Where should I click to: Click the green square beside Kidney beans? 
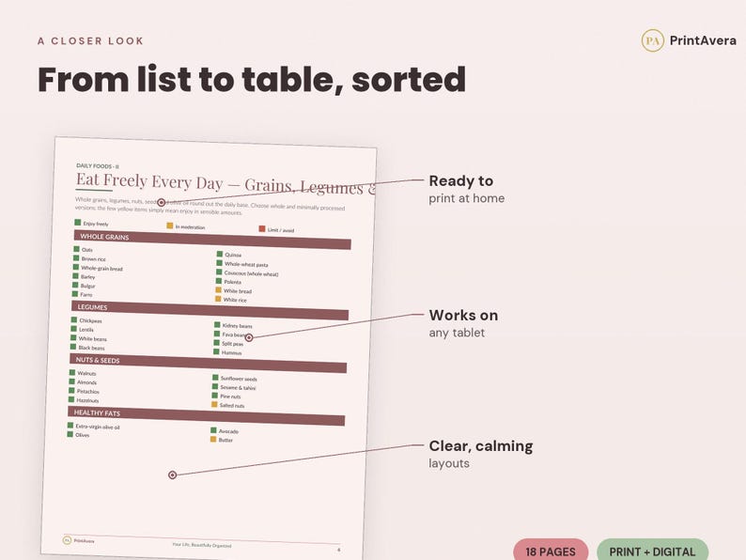pyautogui.click(x=217, y=324)
